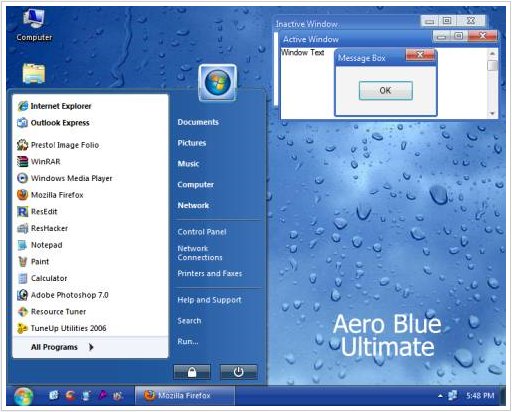The width and height of the screenshot is (512, 412).
Task: Click the power button in the Start menu
Action: click(x=238, y=372)
